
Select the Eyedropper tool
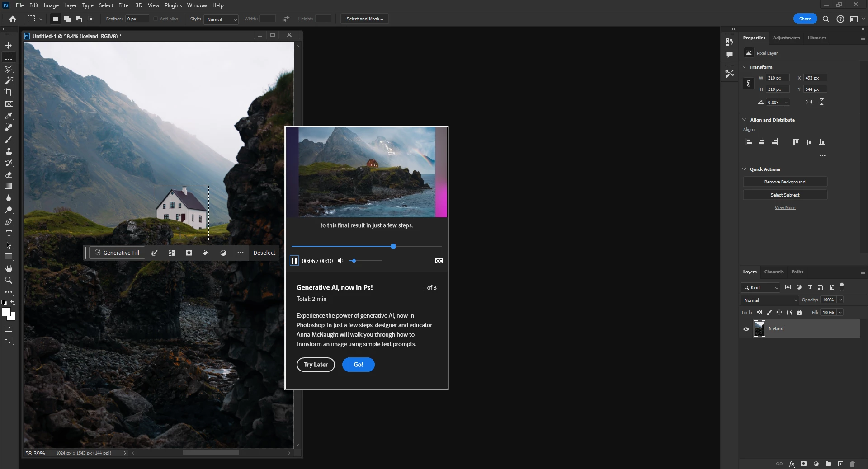[x=9, y=116]
